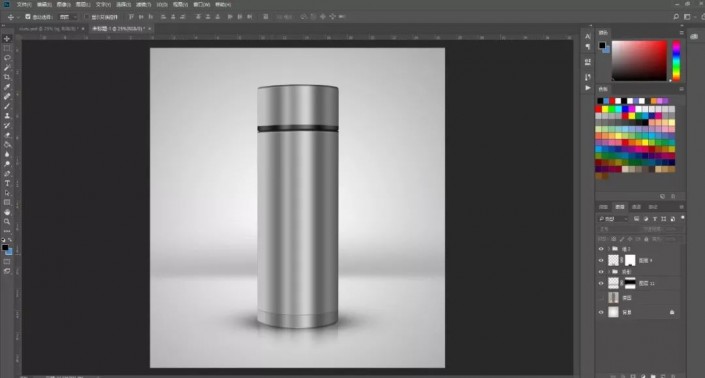Toggle visibility of layer with black-stripe mask
This screenshot has height=378, width=705.
point(601,283)
